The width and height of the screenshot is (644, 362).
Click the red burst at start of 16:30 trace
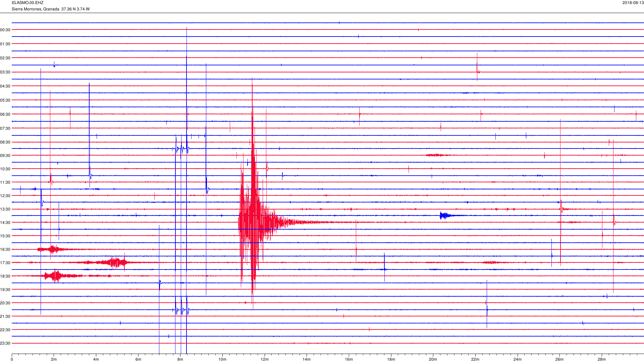tap(52, 249)
